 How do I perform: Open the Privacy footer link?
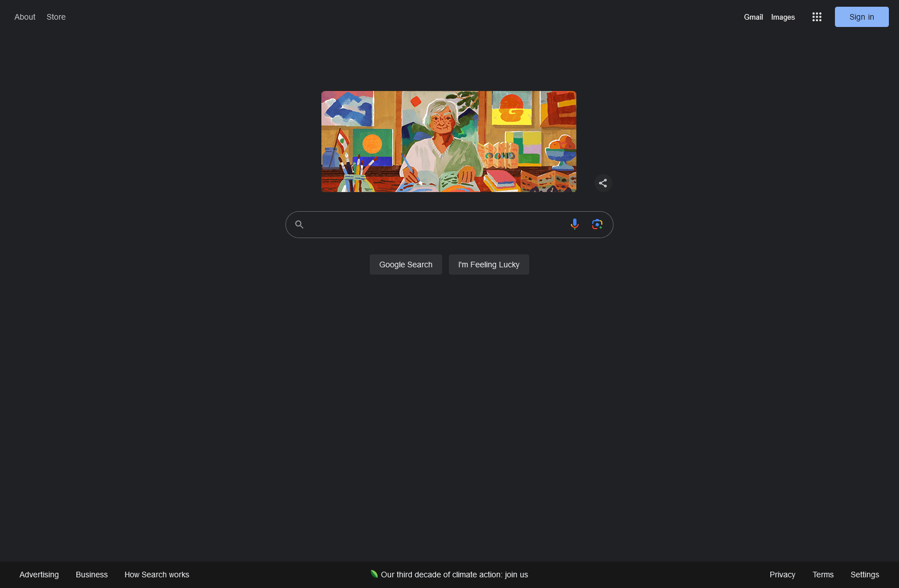[x=783, y=575]
